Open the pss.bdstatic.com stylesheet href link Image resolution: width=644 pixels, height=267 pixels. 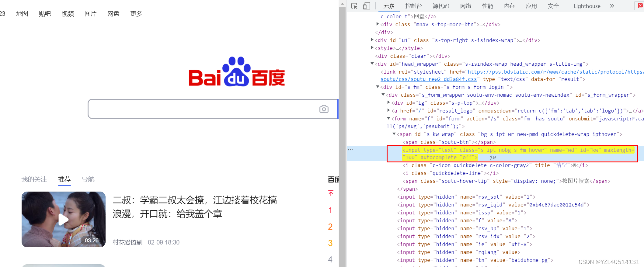click(555, 72)
